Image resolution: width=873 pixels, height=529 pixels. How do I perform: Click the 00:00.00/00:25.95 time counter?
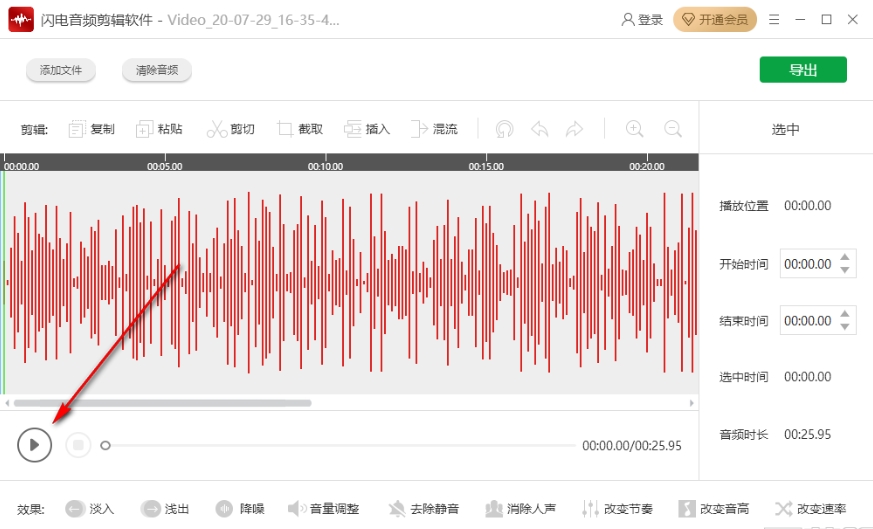coord(632,445)
